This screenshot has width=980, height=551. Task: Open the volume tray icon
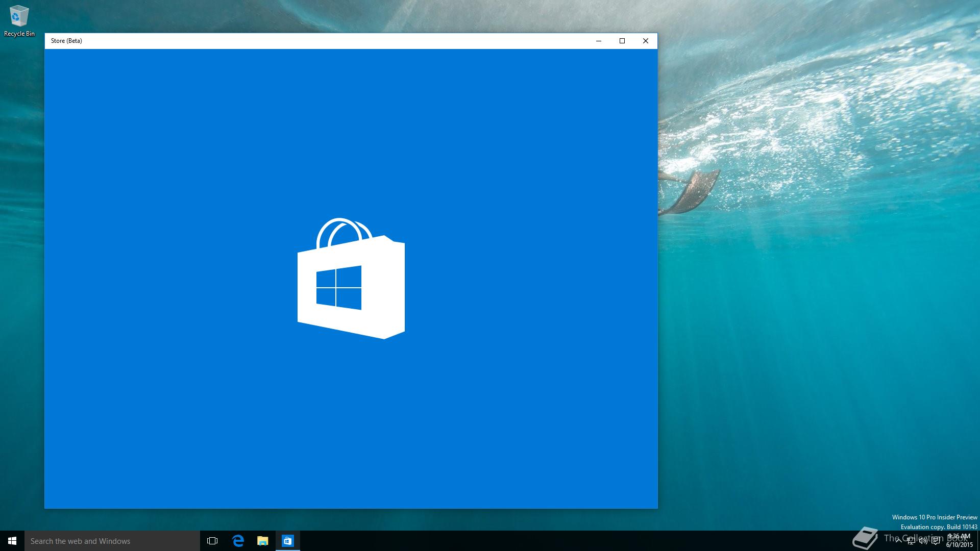923,541
